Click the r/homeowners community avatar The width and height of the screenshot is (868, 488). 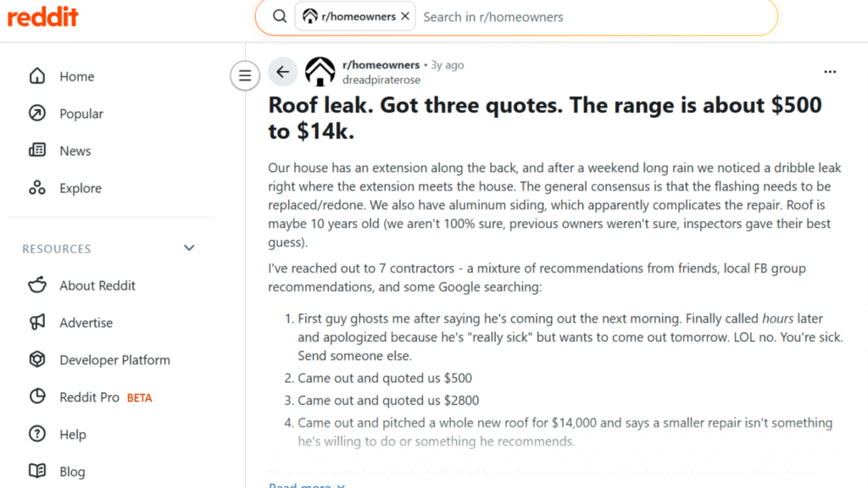point(320,72)
